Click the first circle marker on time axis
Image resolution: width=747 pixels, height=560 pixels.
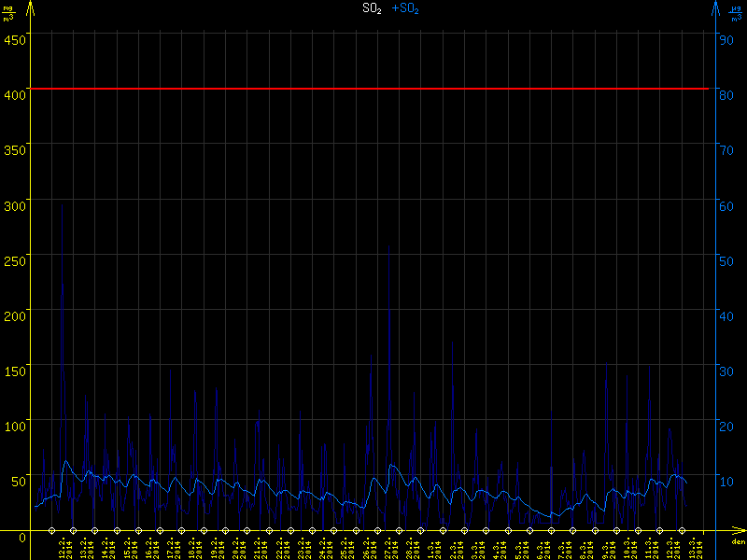pos(51,531)
